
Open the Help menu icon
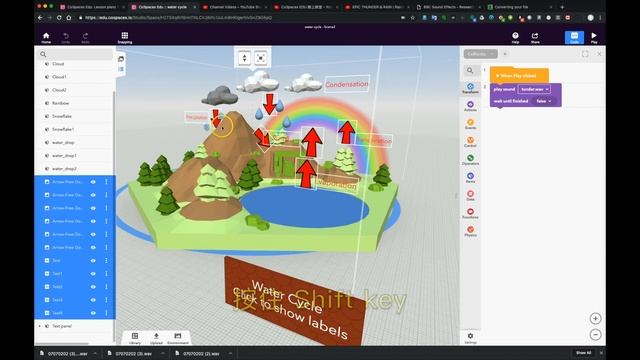(x=516, y=38)
